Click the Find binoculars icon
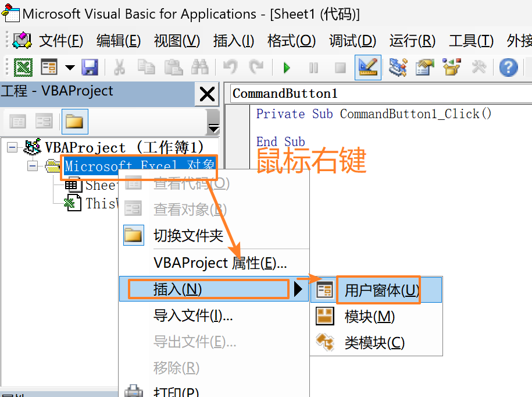 coord(200,68)
